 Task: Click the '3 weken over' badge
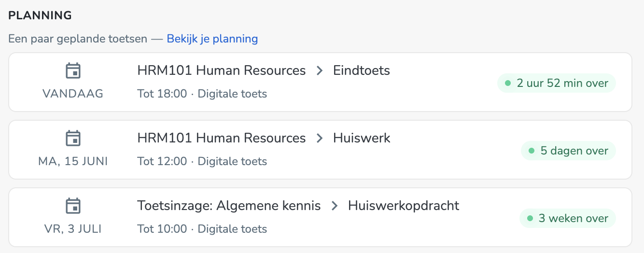point(568,218)
